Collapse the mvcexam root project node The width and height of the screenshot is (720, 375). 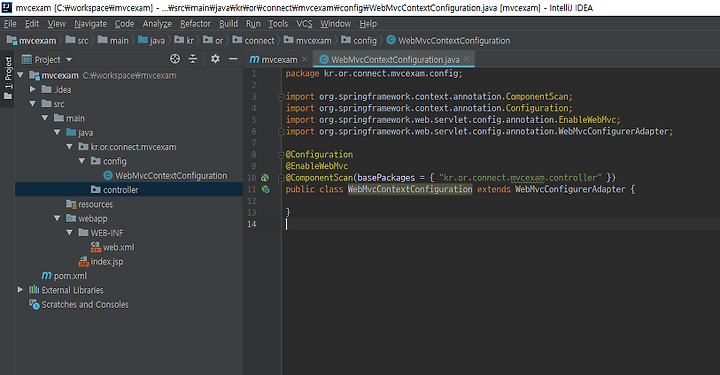point(20,75)
